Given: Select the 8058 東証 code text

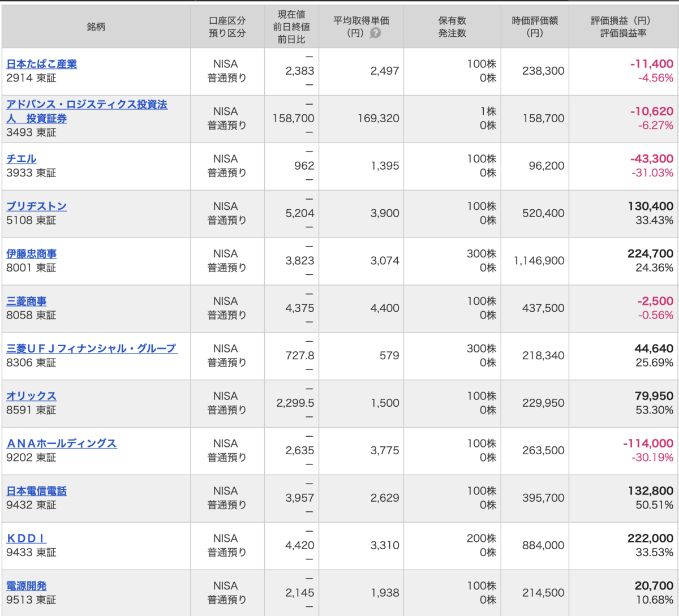Looking at the screenshot, I should point(31,316).
